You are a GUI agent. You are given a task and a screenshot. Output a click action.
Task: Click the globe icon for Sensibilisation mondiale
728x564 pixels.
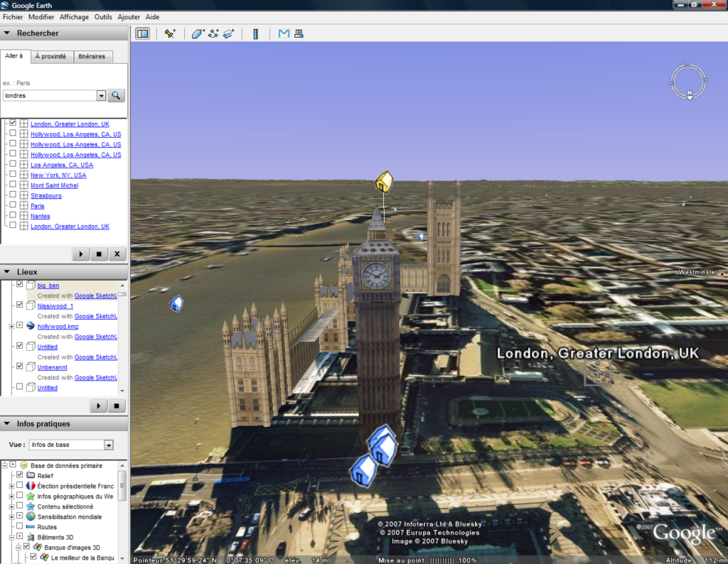click(x=31, y=516)
